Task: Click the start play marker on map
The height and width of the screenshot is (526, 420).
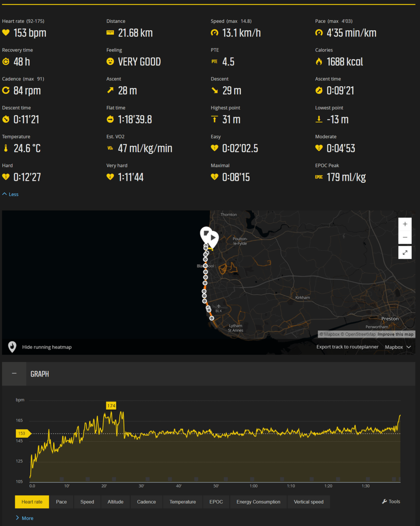Action: pyautogui.click(x=212, y=238)
